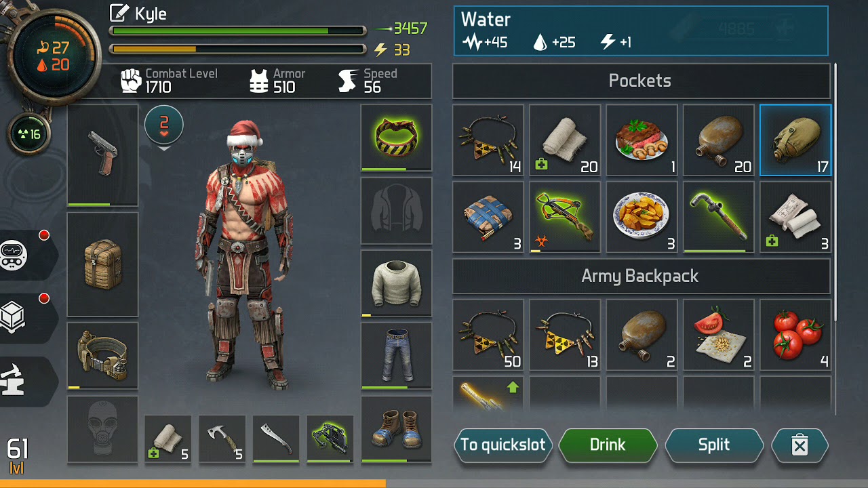Viewport: 868px width, 488px height.
Task: Click the green health bar
Action: (237, 30)
